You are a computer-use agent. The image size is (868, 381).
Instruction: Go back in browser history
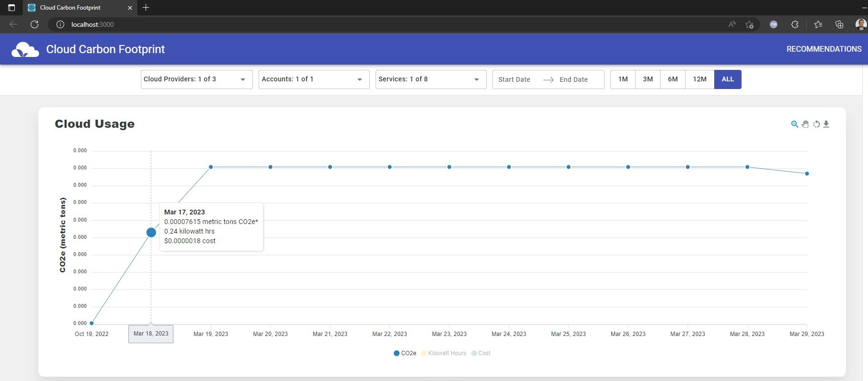click(13, 24)
